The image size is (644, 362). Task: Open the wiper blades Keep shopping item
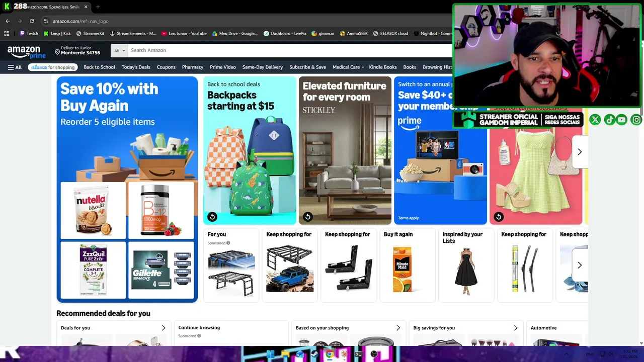click(524, 269)
